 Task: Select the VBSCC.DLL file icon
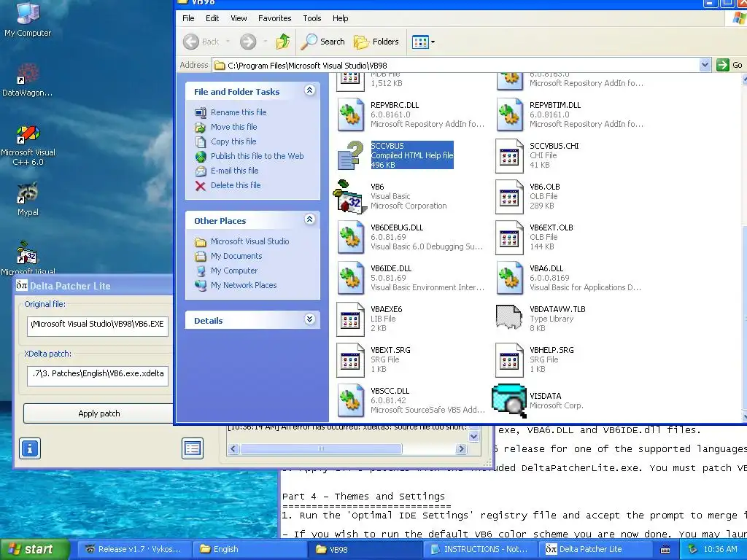click(x=351, y=400)
